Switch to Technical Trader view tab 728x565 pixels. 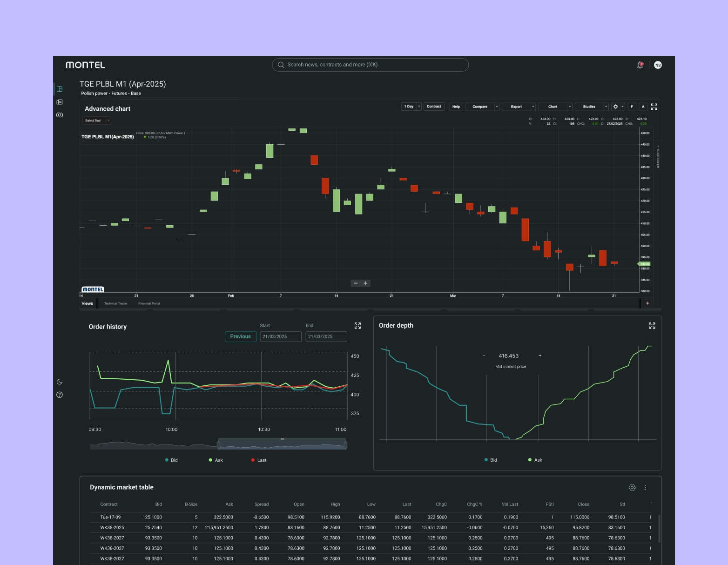pyautogui.click(x=115, y=303)
